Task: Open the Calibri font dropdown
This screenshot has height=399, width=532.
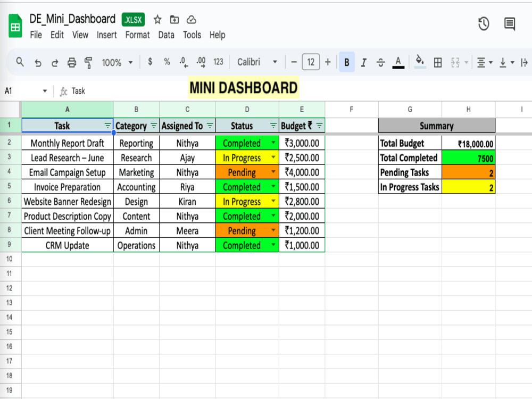Action: click(257, 62)
